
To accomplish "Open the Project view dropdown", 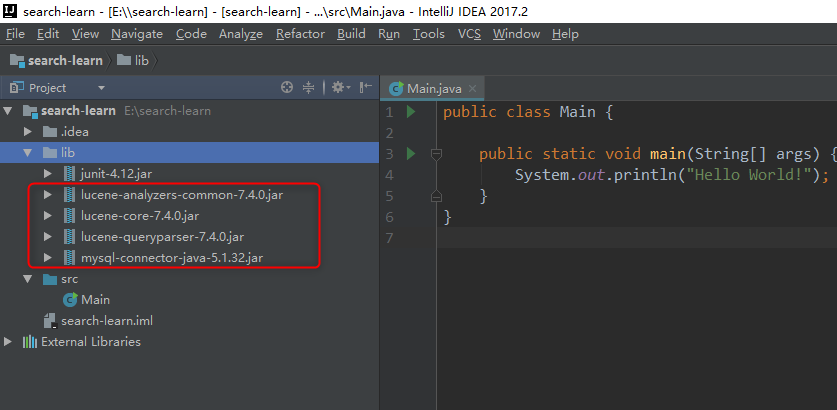I will point(101,88).
